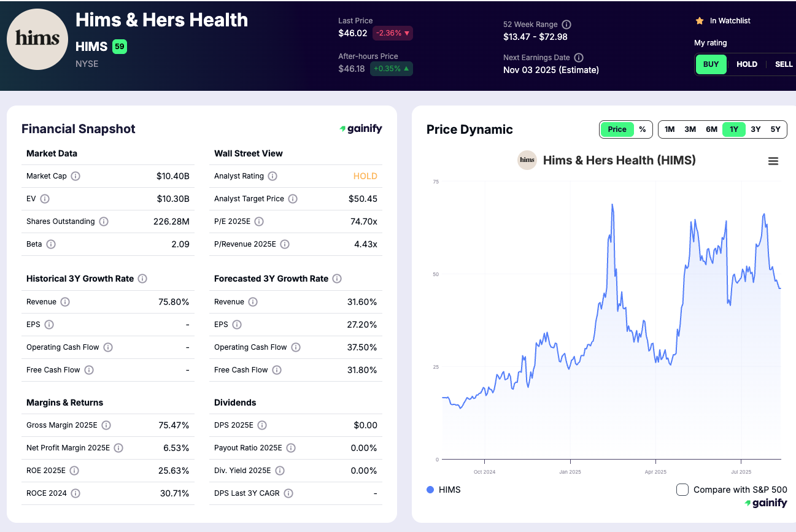Click info icon beside P/E 2025E
Screen dimensions: 796x532
pyautogui.click(x=259, y=222)
